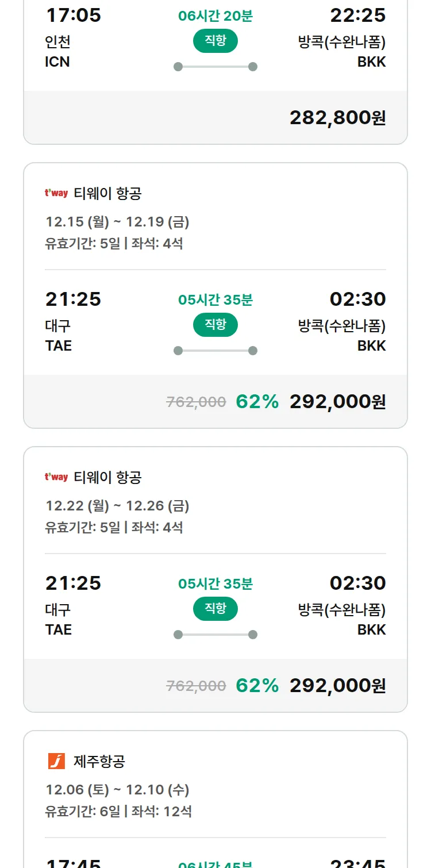The width and height of the screenshot is (431, 868).
Task: Select the 282,800원 fare
Action: [337, 117]
